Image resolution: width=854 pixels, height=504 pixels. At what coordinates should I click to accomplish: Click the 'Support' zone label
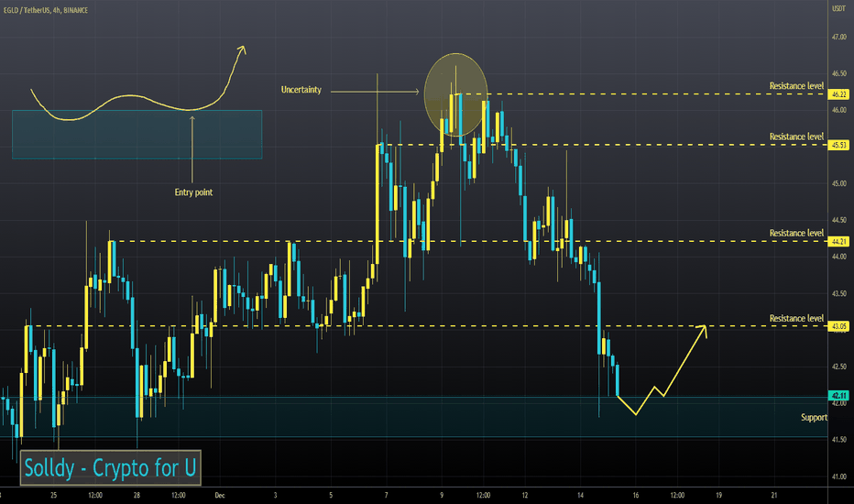tap(814, 417)
